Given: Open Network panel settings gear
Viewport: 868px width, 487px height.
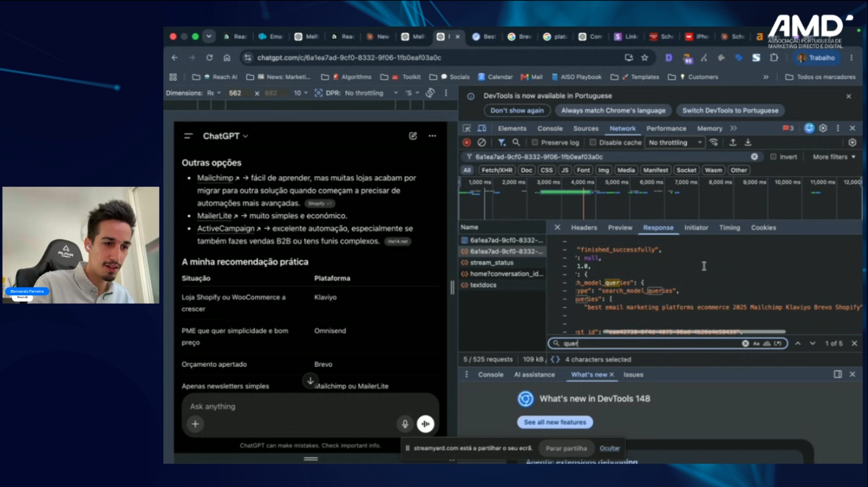Looking at the screenshot, I should (x=852, y=142).
